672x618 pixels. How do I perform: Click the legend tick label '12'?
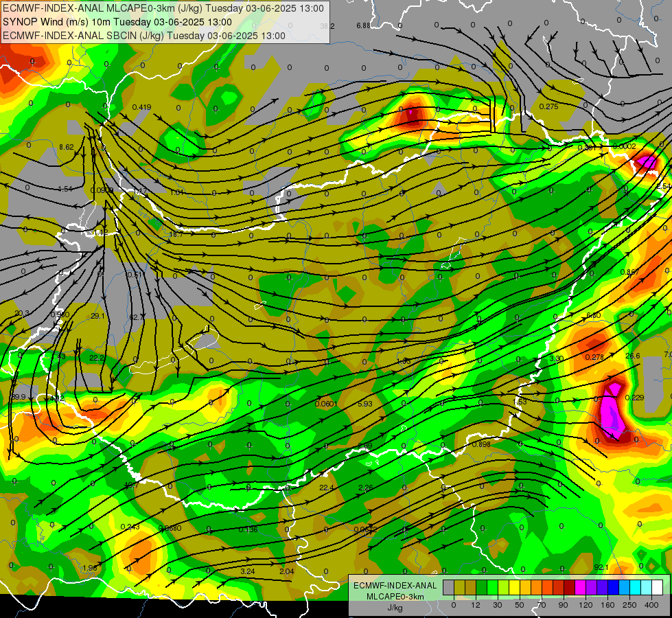[476, 605]
